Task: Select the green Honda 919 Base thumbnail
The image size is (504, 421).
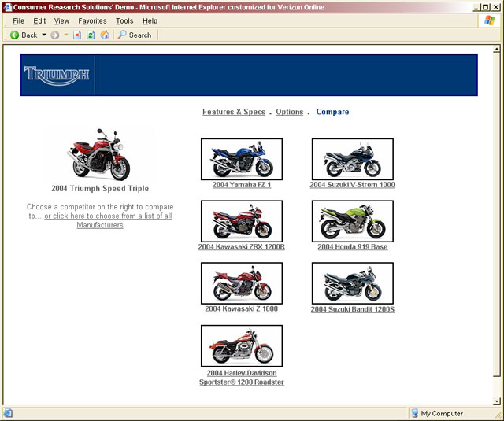Action: 353,221
